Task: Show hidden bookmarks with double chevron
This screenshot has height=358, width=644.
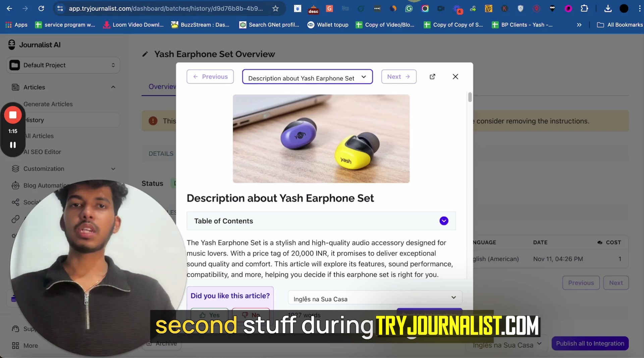Action: click(579, 25)
